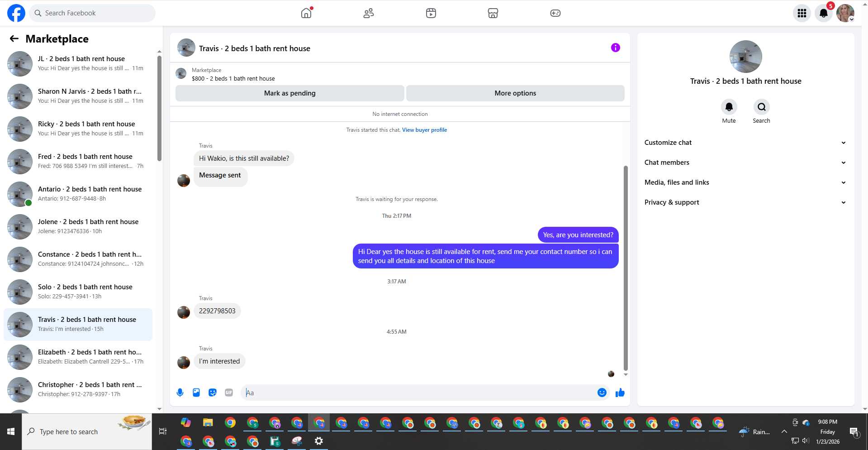Click Travis avatar beside '2292798503' message
Viewport: 868px width, 450px height.
coord(184,312)
